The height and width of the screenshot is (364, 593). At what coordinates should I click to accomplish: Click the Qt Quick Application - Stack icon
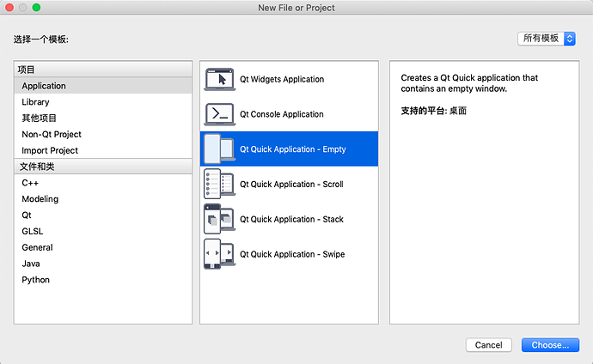click(220, 219)
